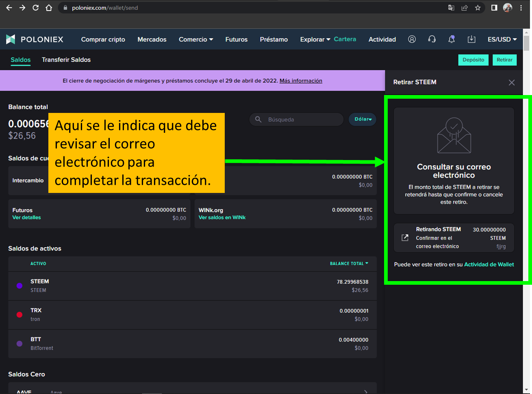
Task: Click the Futuros account balance card title
Action: click(22, 210)
